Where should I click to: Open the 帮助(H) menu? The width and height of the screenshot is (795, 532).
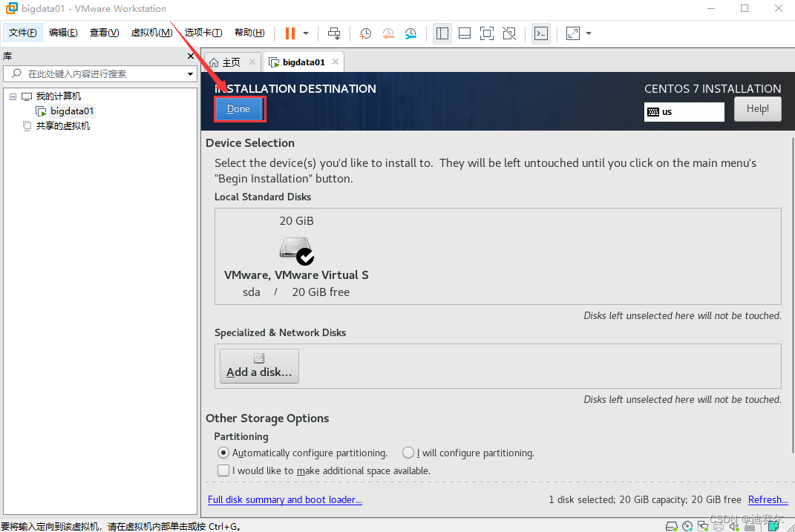coord(249,33)
